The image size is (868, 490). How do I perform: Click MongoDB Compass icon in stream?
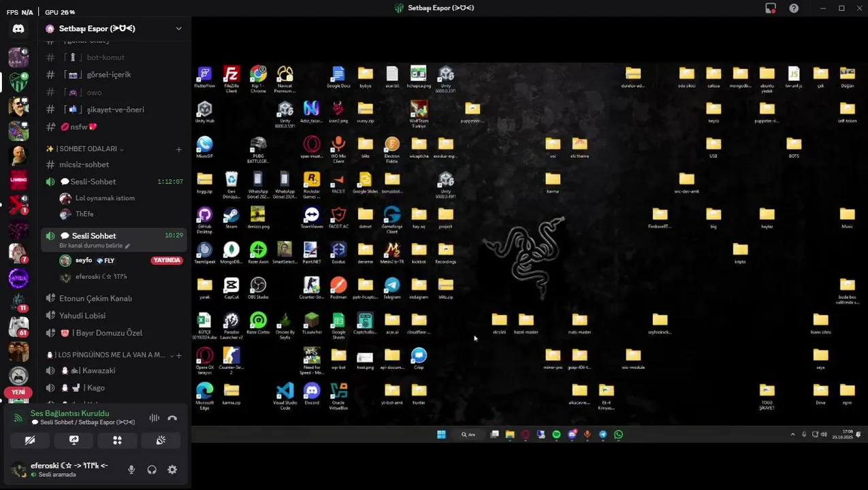coord(231,253)
